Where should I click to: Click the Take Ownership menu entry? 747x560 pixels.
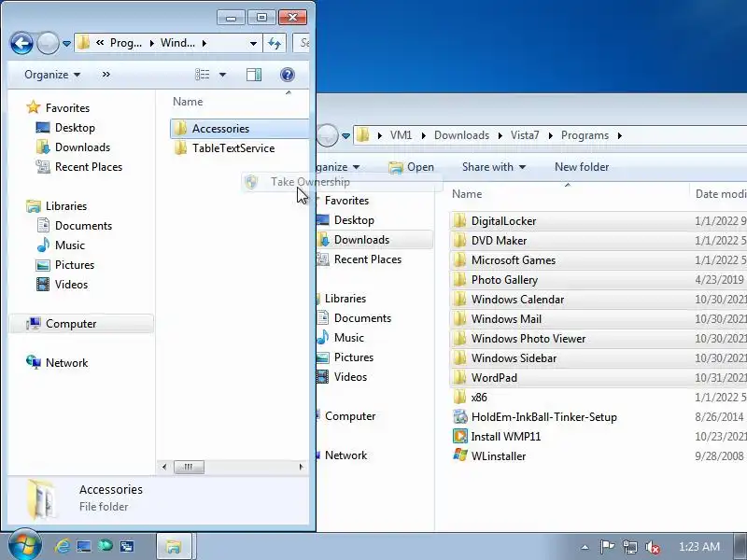(x=342, y=182)
